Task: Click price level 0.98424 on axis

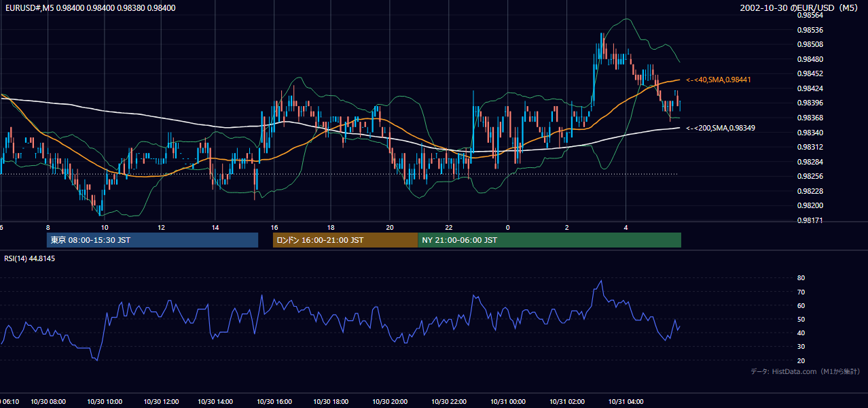Action: pyautogui.click(x=810, y=88)
